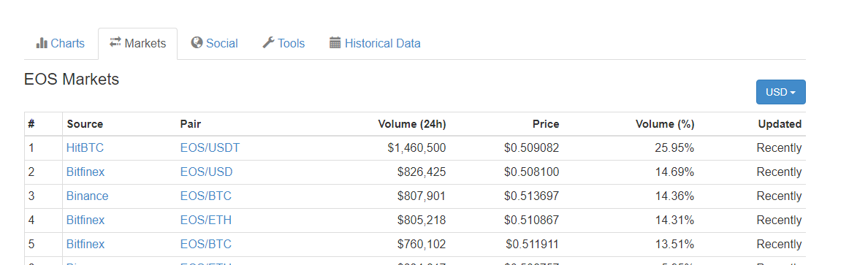
Task: Sort by the Source column header
Action: click(x=85, y=124)
